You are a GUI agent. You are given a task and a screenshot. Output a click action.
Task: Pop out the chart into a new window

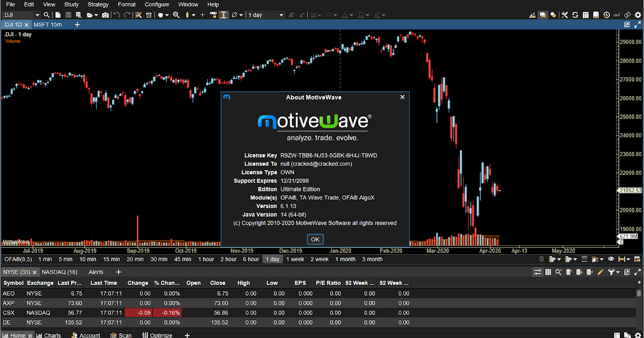coord(627,25)
